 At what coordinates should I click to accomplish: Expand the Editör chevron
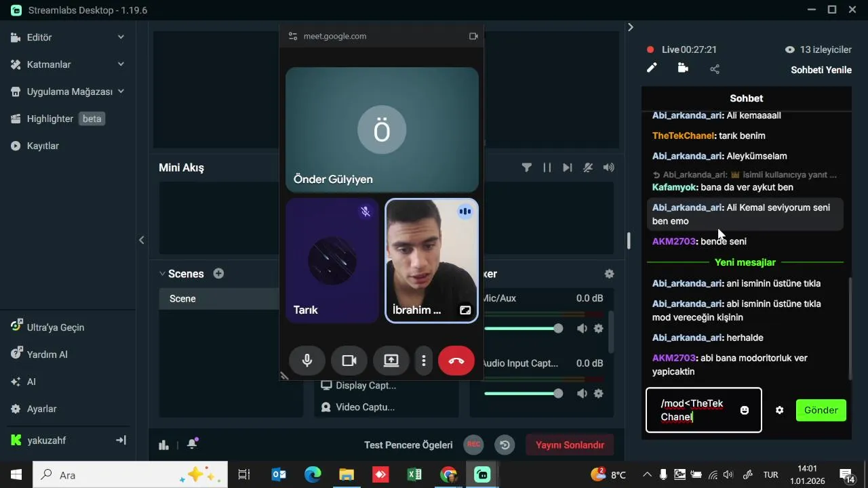121,37
